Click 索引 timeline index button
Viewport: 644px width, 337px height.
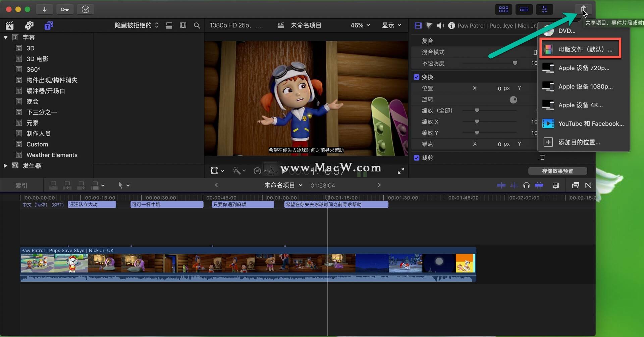[x=21, y=186]
